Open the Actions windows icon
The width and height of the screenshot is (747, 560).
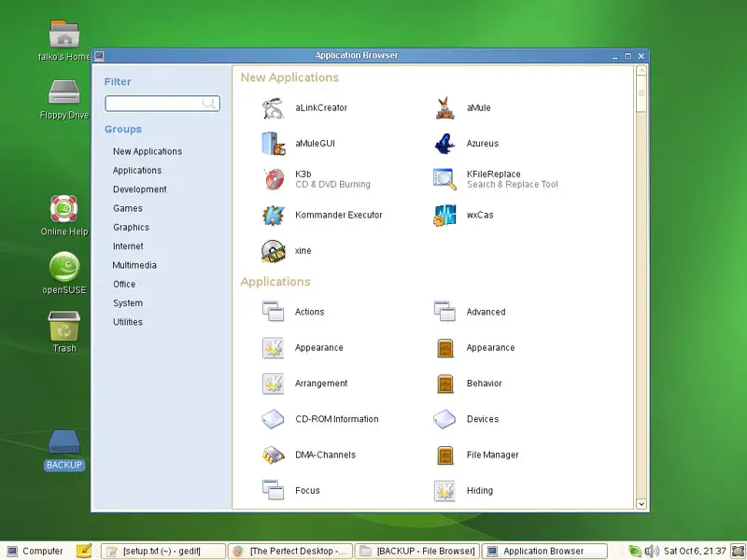pos(273,312)
